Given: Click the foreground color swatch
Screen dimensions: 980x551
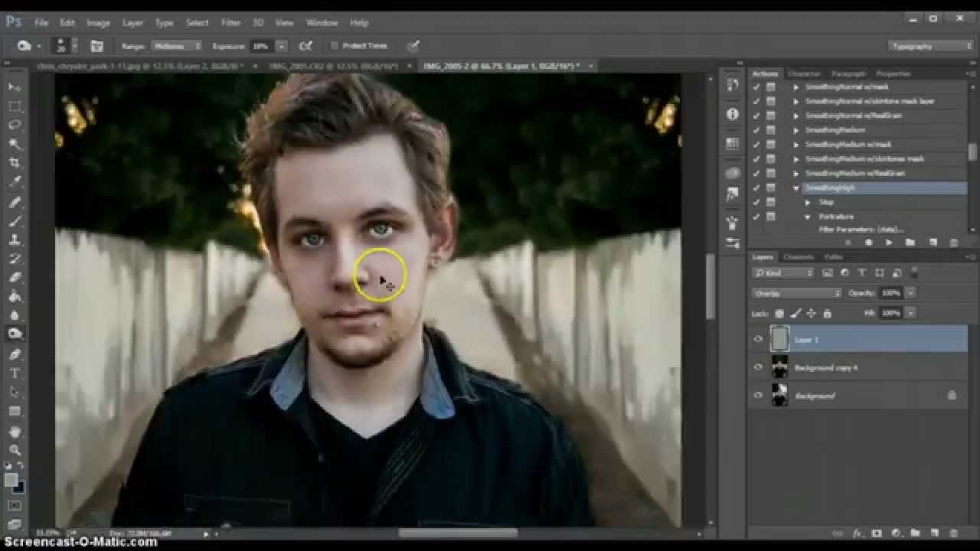Looking at the screenshot, I should point(11,480).
